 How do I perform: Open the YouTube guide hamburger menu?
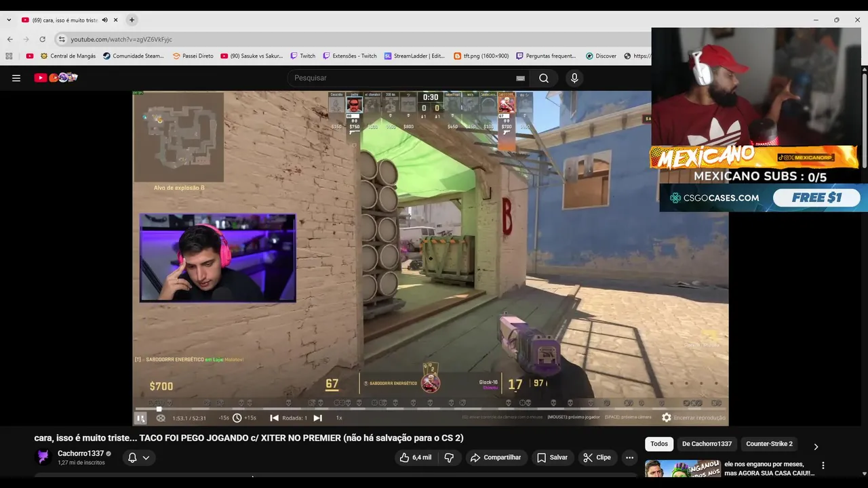pos(16,78)
